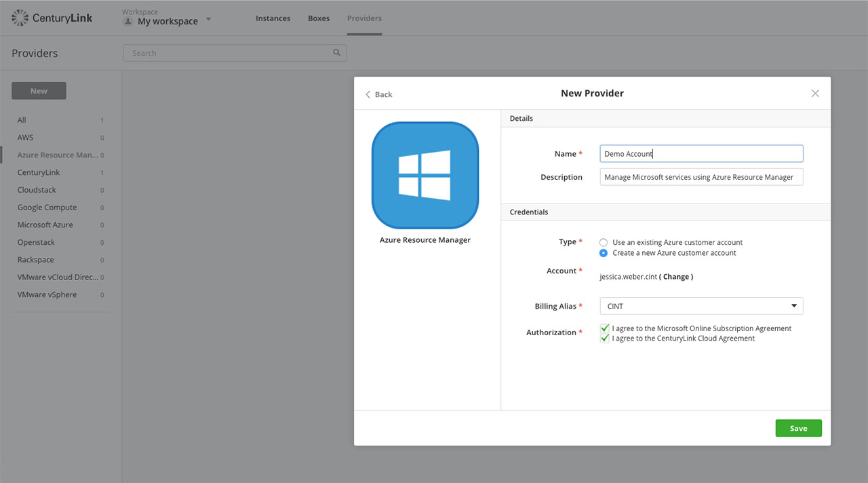Image resolution: width=868 pixels, height=483 pixels.
Task: Switch to the Providers tab
Action: 364,18
